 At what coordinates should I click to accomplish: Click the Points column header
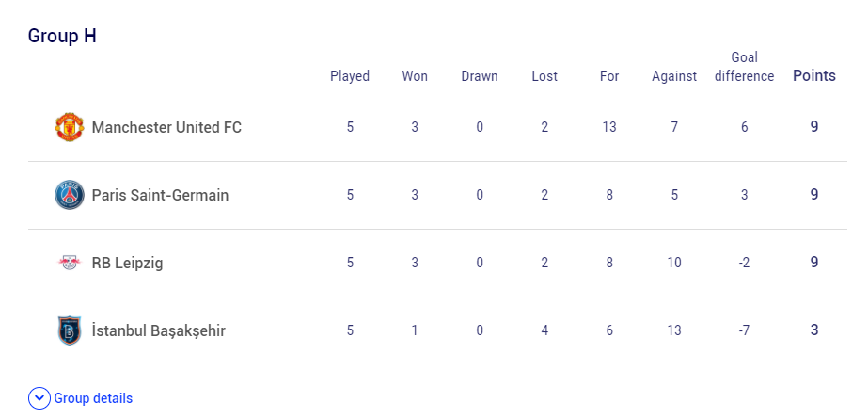point(814,76)
